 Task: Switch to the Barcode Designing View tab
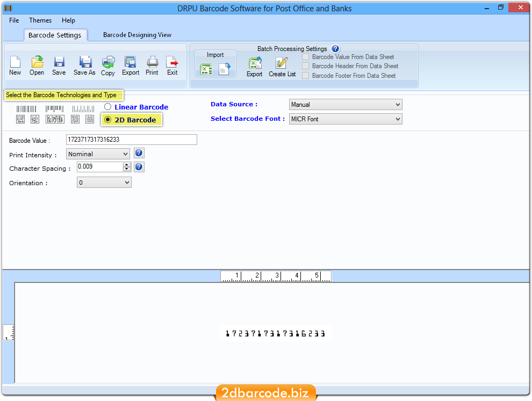[x=138, y=35]
